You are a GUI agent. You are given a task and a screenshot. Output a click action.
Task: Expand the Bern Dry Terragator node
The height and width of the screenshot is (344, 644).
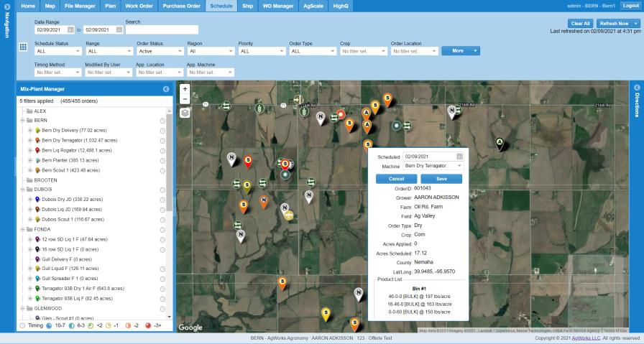30,140
